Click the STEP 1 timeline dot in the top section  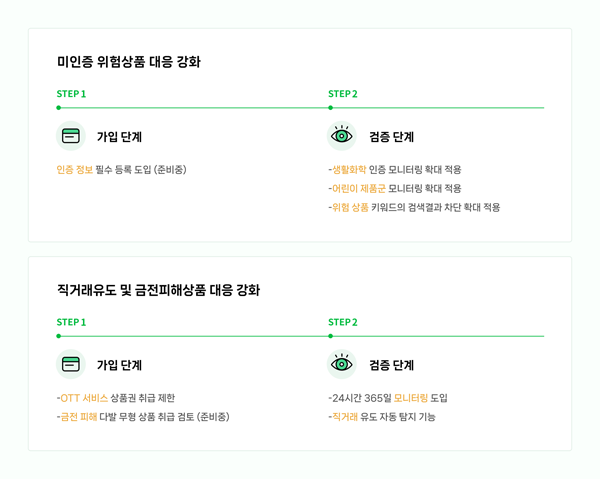[x=59, y=108]
